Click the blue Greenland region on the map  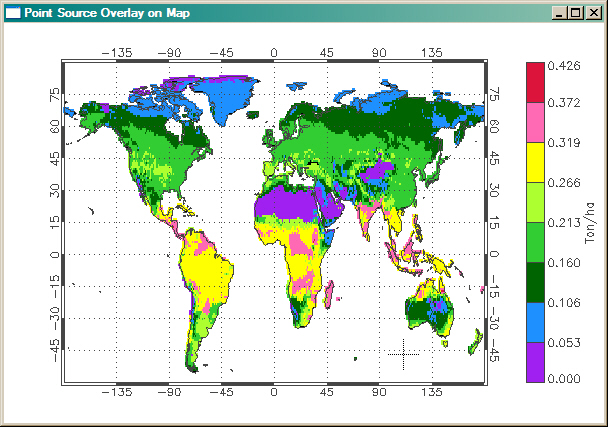230,95
